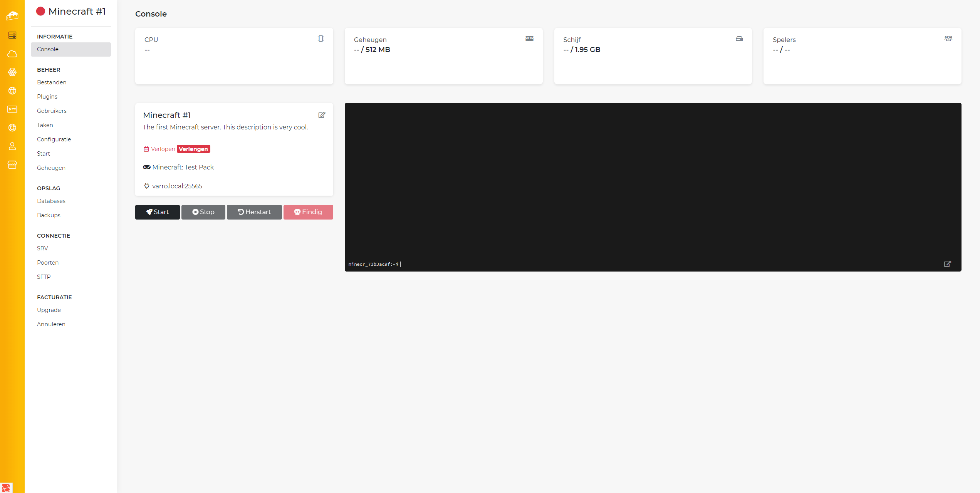Click the store shop icon
The image size is (980, 493).
point(12,165)
